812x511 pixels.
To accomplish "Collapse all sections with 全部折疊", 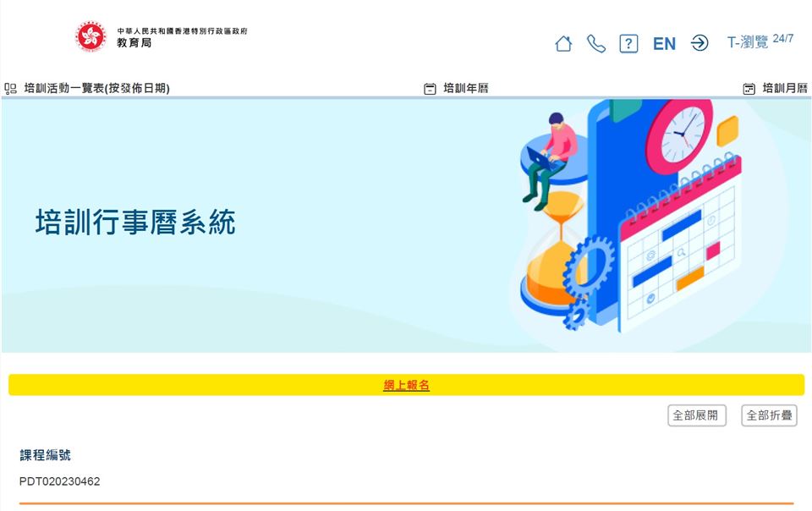I will (769, 415).
